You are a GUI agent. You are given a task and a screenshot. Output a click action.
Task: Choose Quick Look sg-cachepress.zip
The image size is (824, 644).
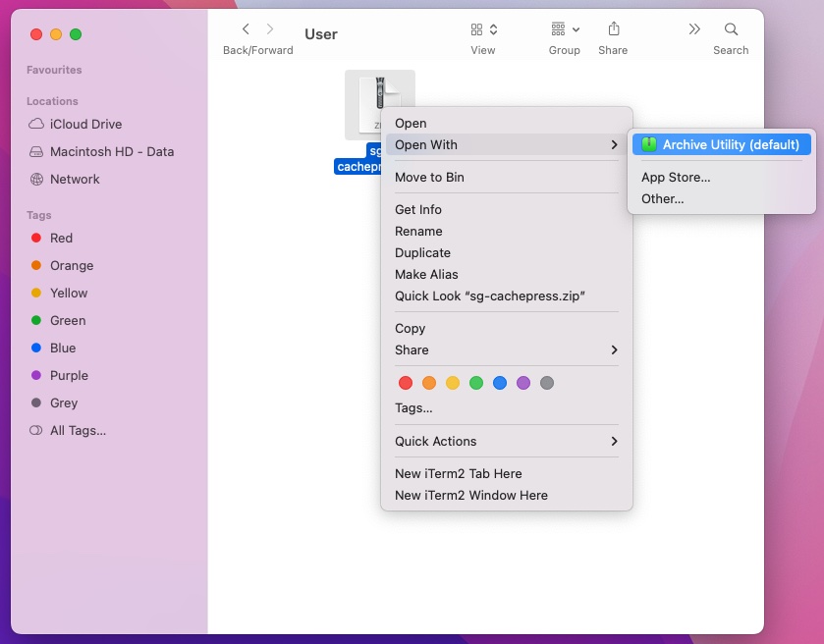tap(506, 295)
